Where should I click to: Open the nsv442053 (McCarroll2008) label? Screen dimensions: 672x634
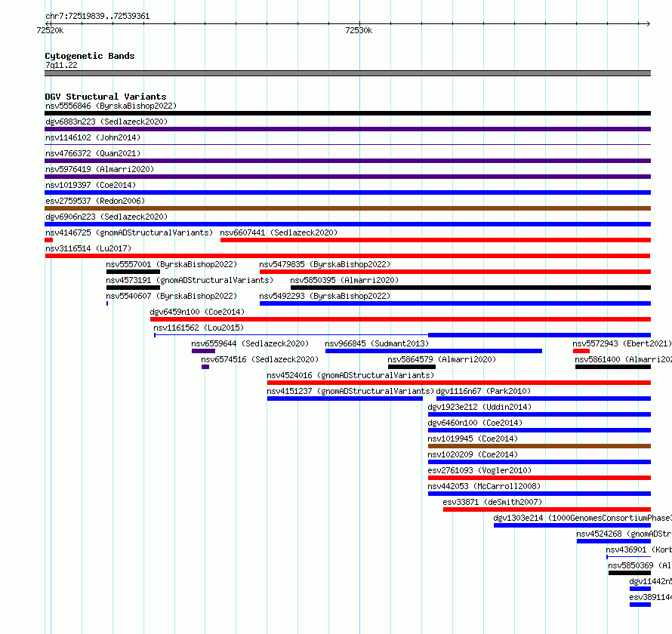484,486
